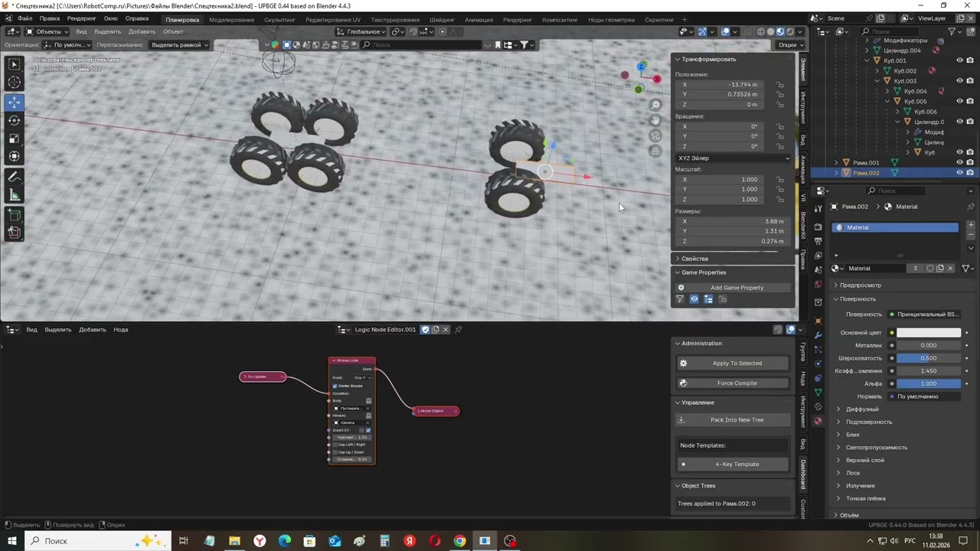The width and height of the screenshot is (980, 551).
Task: Activate the Scale tool
Action: pos(15,139)
